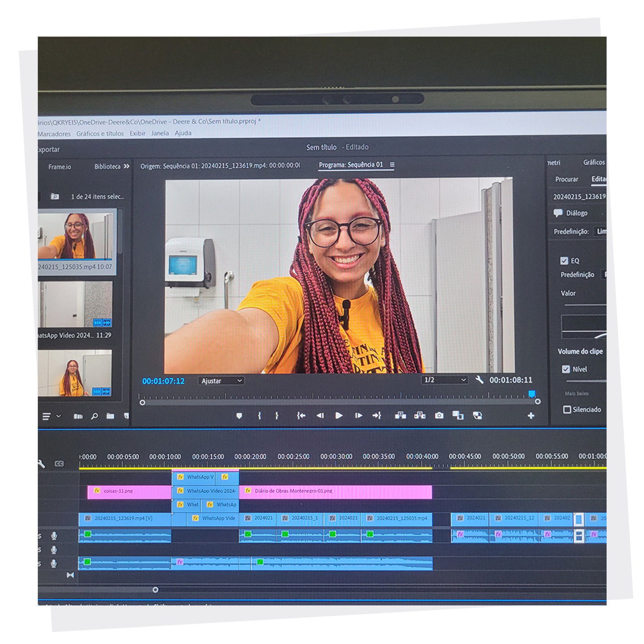Screen dimensions: 644x644
Task: Step forward one frame
Action: [x=358, y=415]
